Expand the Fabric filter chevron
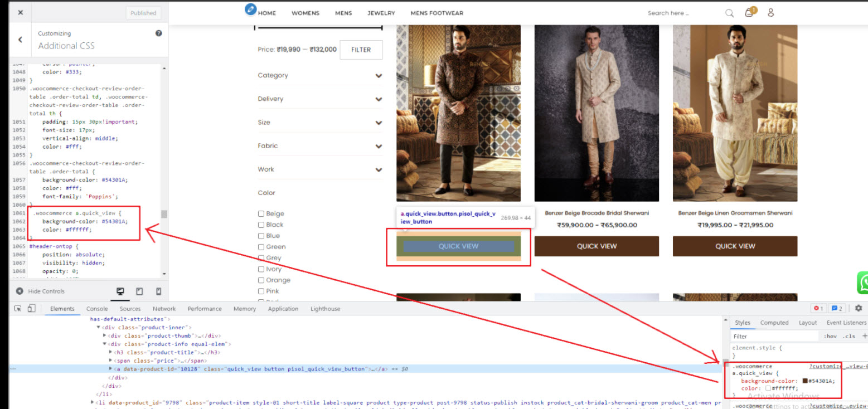Image resolution: width=868 pixels, height=409 pixels. (x=379, y=146)
